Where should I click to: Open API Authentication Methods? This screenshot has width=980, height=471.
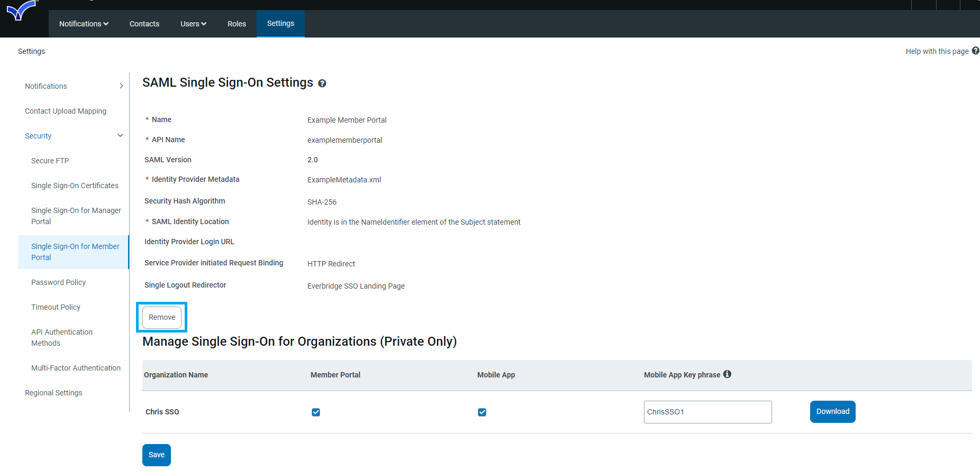point(62,337)
